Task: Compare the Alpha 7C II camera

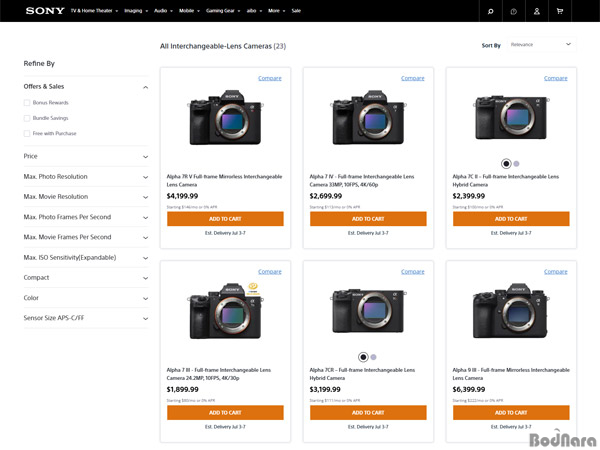Action: pos(556,78)
